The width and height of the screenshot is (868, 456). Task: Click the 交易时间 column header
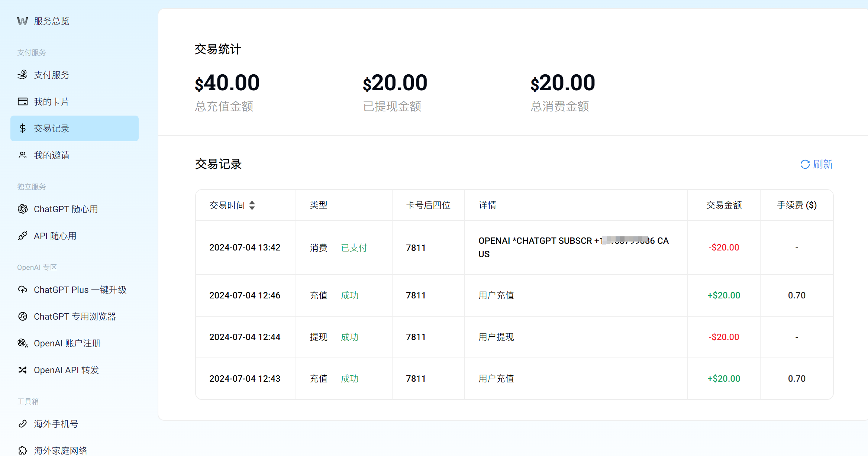coord(246,205)
